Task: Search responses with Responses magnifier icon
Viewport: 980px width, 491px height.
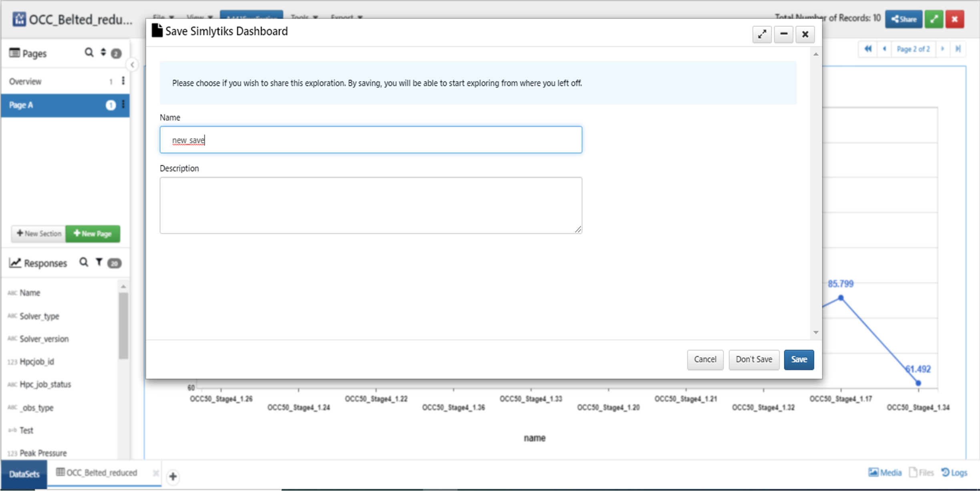Action: [x=83, y=262]
